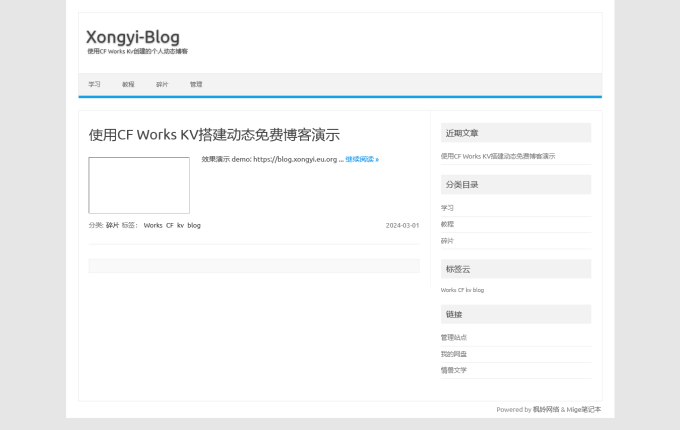Click the post thumbnail image placeholder
Screen dimensions: 680x430
pyautogui.click(x=139, y=185)
